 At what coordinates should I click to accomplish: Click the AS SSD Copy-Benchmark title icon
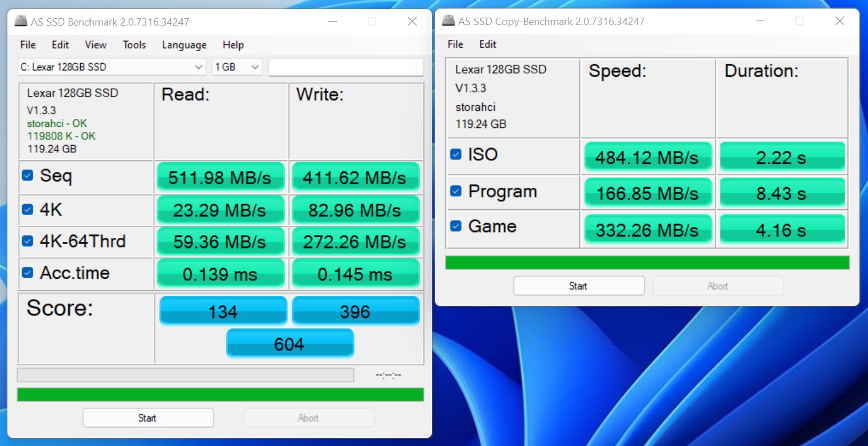(x=449, y=21)
